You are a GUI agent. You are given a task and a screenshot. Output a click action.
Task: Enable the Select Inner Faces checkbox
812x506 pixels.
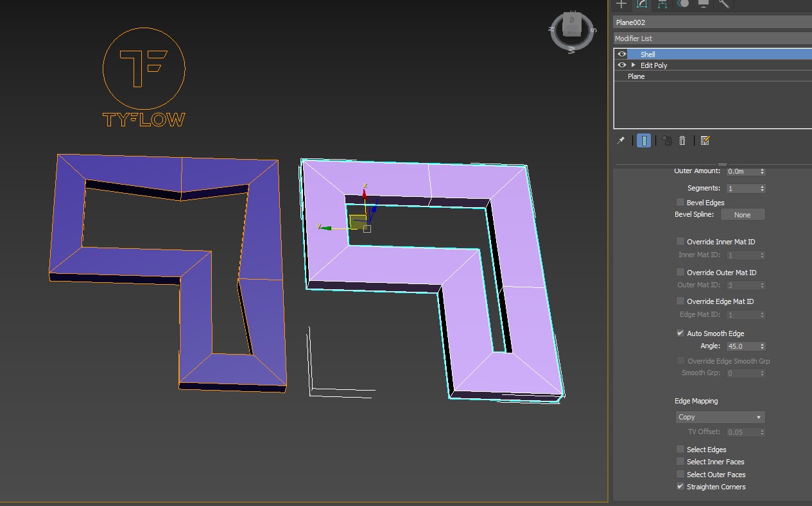(680, 462)
